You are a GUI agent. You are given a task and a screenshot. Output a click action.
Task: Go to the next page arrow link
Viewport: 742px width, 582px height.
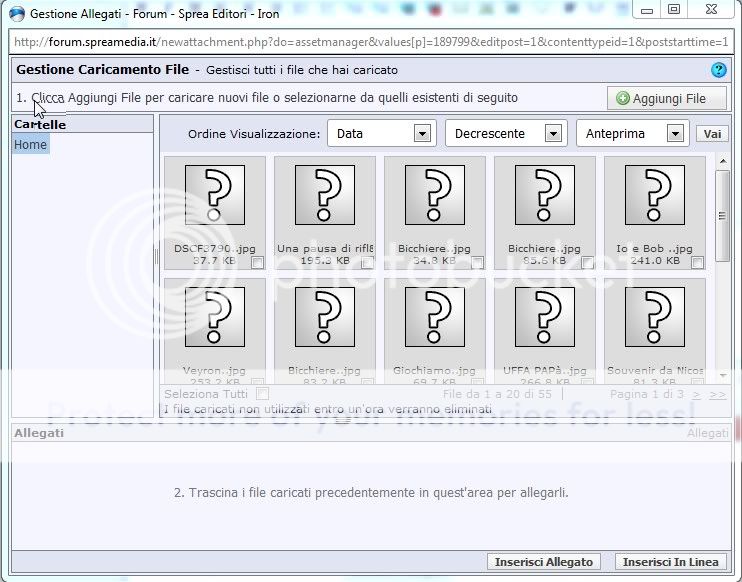[x=697, y=394]
